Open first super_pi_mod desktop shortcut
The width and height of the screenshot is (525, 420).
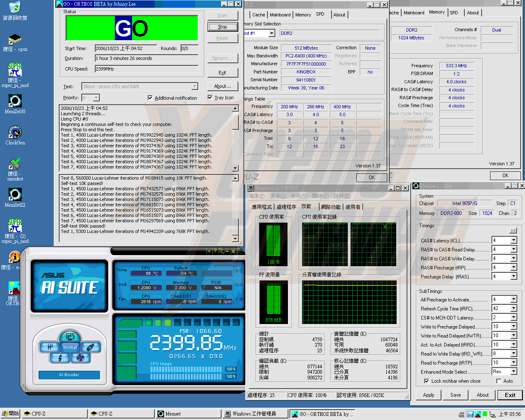coord(15,75)
